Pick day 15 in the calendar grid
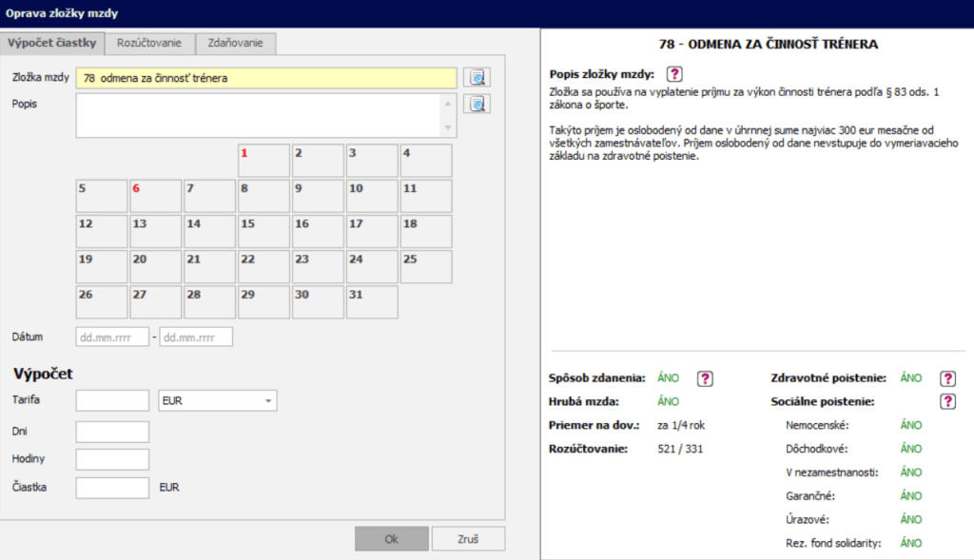The image size is (974, 560). pyautogui.click(x=263, y=231)
